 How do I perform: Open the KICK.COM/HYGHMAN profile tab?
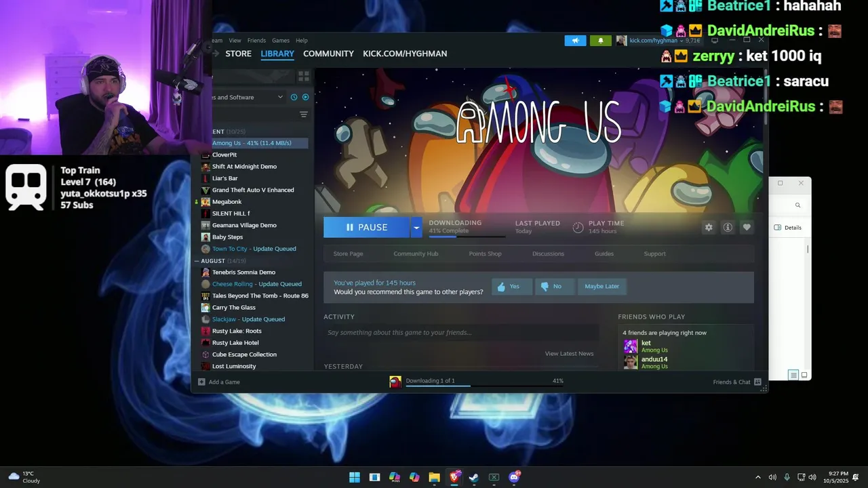405,54
